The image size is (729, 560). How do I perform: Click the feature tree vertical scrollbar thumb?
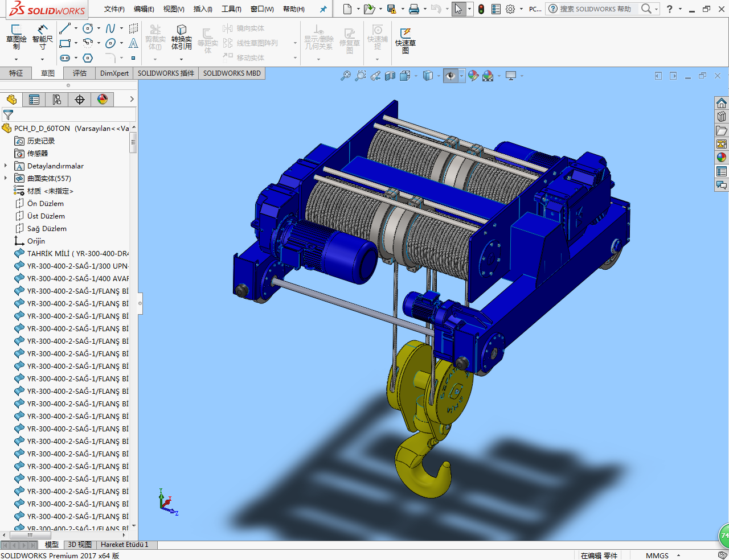click(x=133, y=142)
